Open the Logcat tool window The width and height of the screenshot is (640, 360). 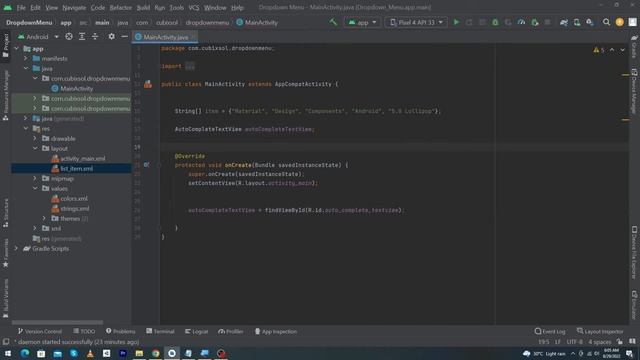pos(196,331)
